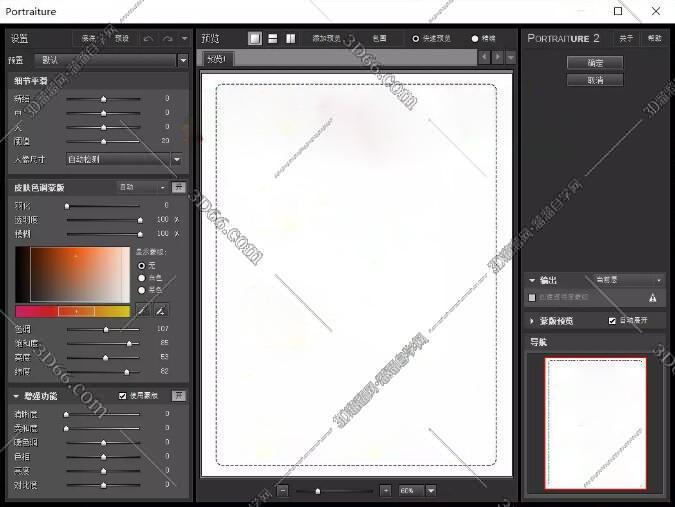Image resolution: width=675 pixels, height=507 pixels.
Task: Click the zoom out minus button
Action: coord(282,491)
